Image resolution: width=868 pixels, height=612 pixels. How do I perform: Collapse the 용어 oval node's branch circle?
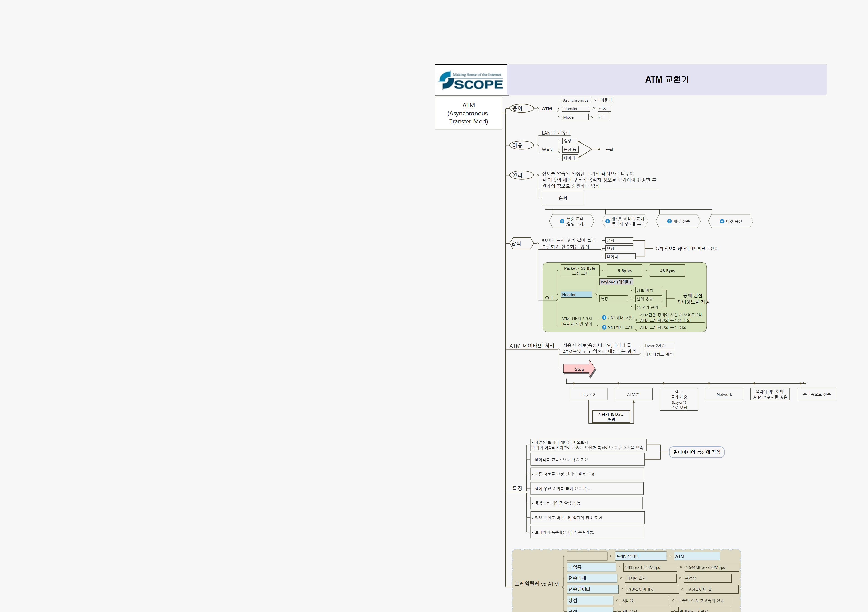pyautogui.click(x=538, y=109)
